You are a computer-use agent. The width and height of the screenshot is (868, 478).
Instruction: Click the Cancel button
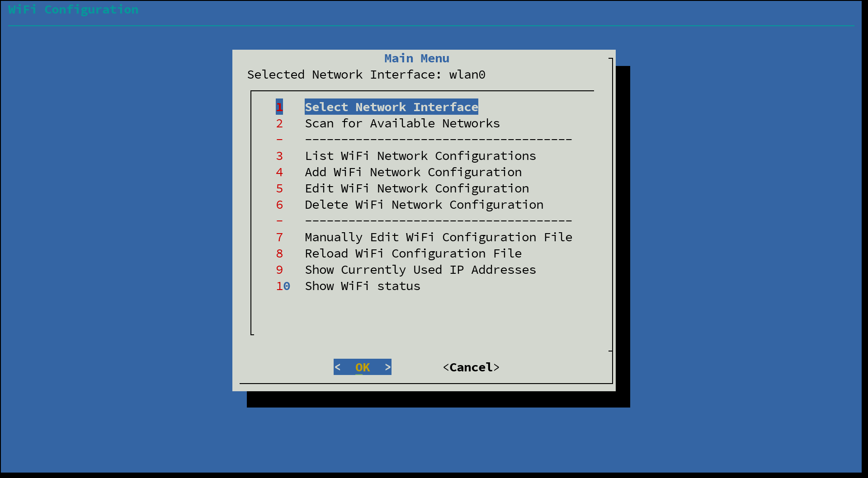471,367
